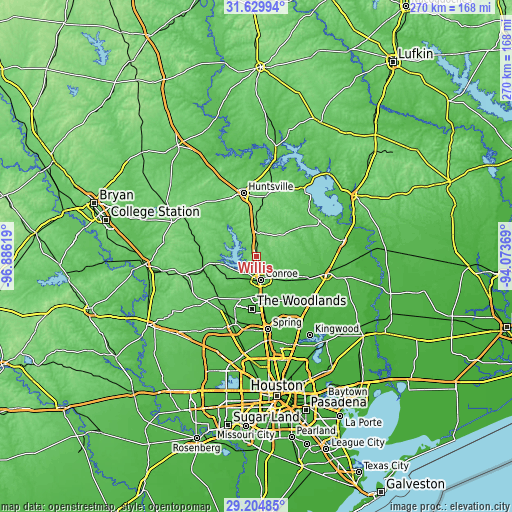Click the Baytown label
Viewport: 512px width, 512px height.
tap(348, 391)
